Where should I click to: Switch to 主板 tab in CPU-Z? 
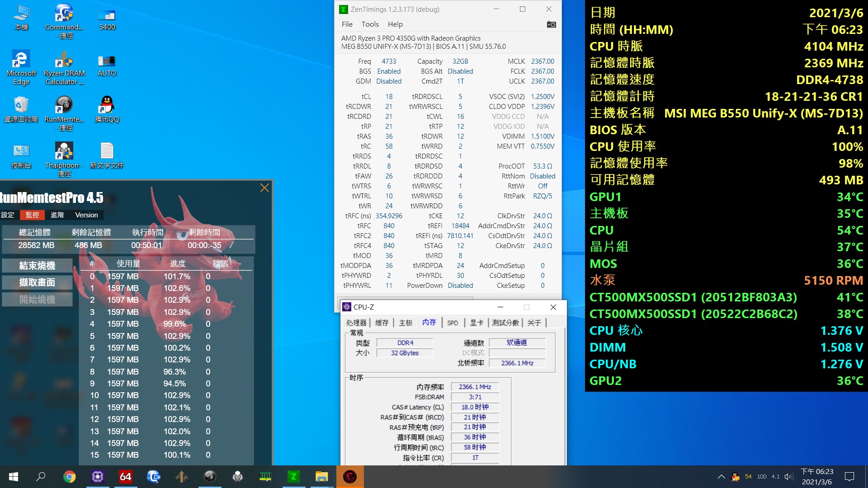(x=406, y=323)
